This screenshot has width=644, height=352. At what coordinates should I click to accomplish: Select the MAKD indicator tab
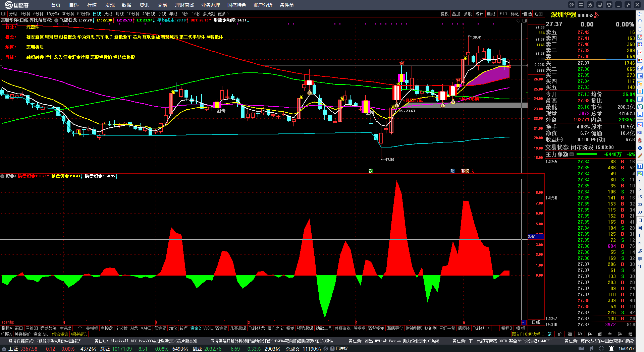[x=146, y=328]
